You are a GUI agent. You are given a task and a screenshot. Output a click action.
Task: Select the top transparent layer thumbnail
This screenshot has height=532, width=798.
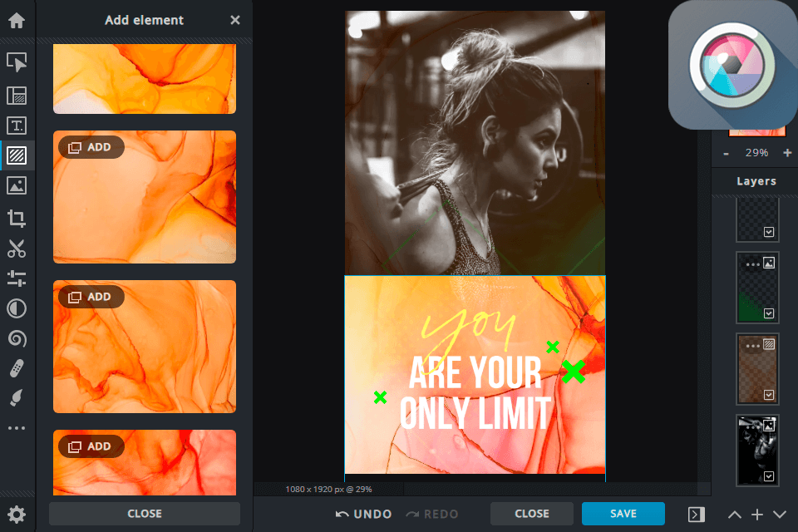(x=757, y=220)
